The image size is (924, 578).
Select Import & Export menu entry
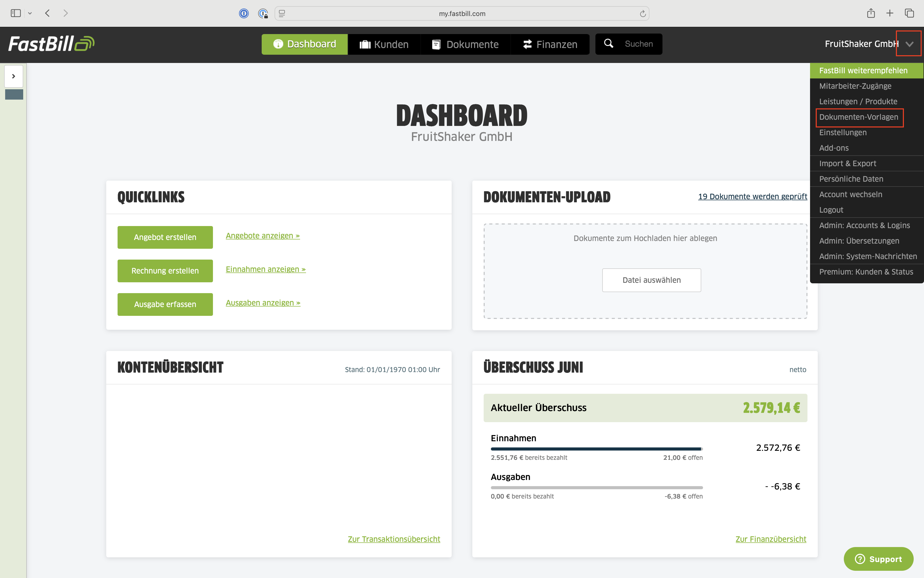pyautogui.click(x=867, y=164)
